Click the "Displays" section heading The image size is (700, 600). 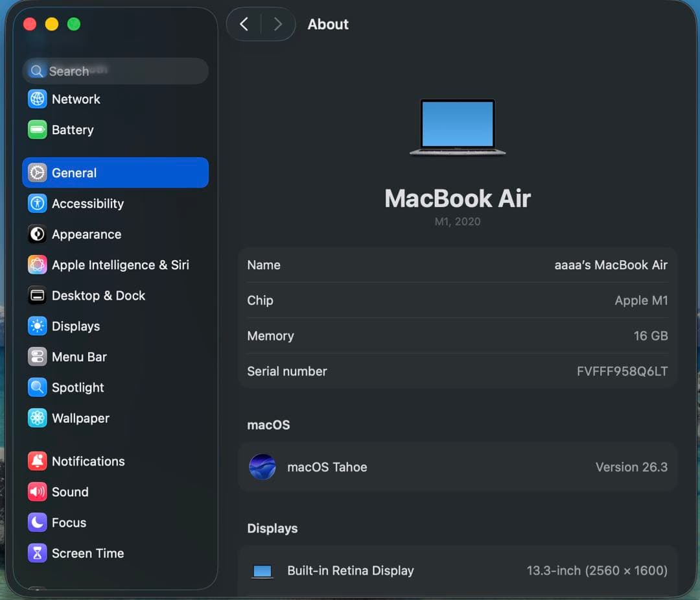coord(272,529)
